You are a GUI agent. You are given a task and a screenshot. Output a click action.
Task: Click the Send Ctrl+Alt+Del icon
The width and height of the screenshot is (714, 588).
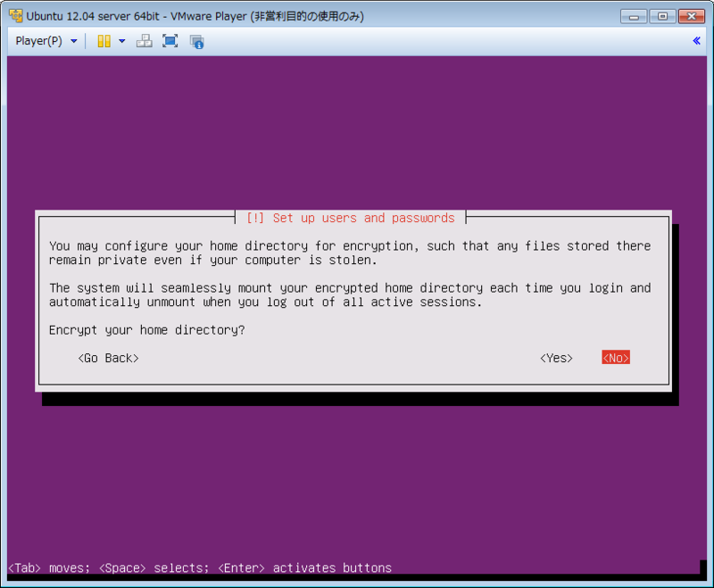(x=145, y=41)
